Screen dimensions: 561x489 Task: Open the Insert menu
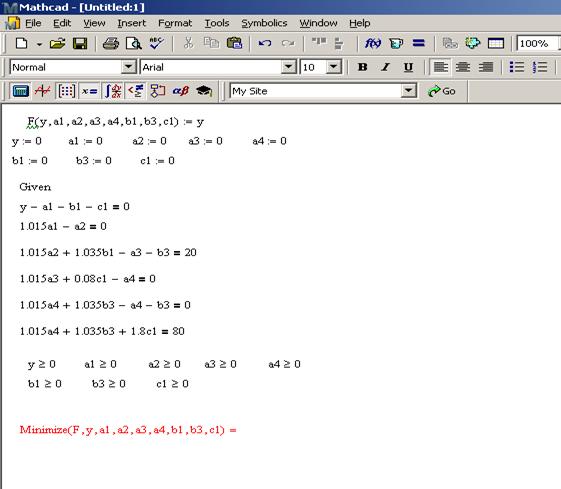[x=132, y=23]
